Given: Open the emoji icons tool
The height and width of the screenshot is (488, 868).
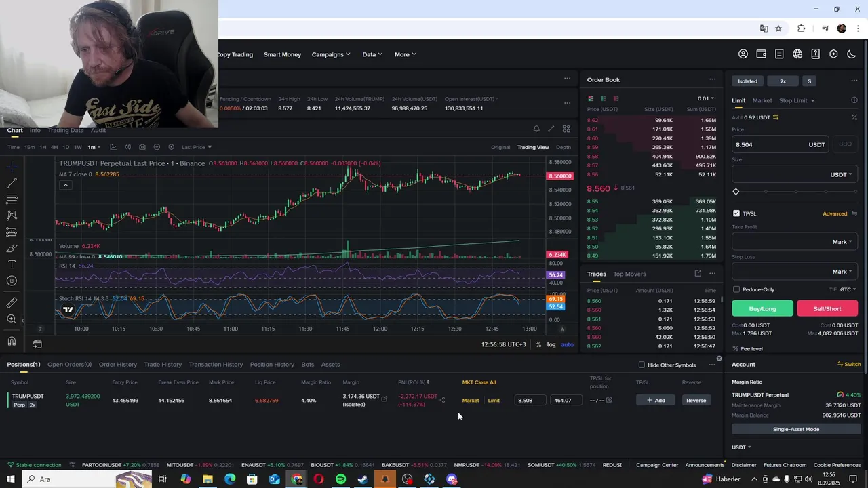Looking at the screenshot, I should pos(12,281).
